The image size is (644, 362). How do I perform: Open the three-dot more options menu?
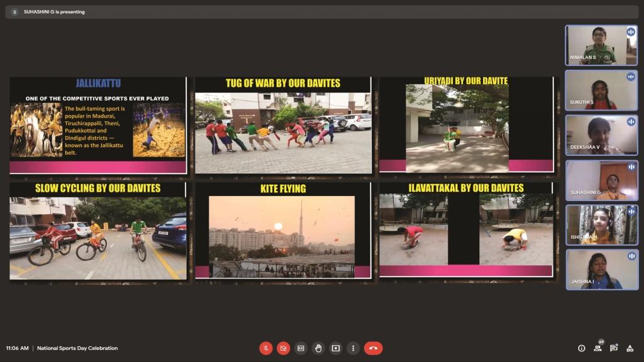coord(353,348)
